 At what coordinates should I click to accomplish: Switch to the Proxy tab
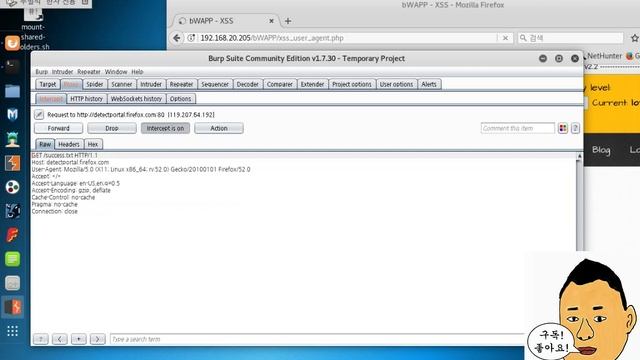71,84
